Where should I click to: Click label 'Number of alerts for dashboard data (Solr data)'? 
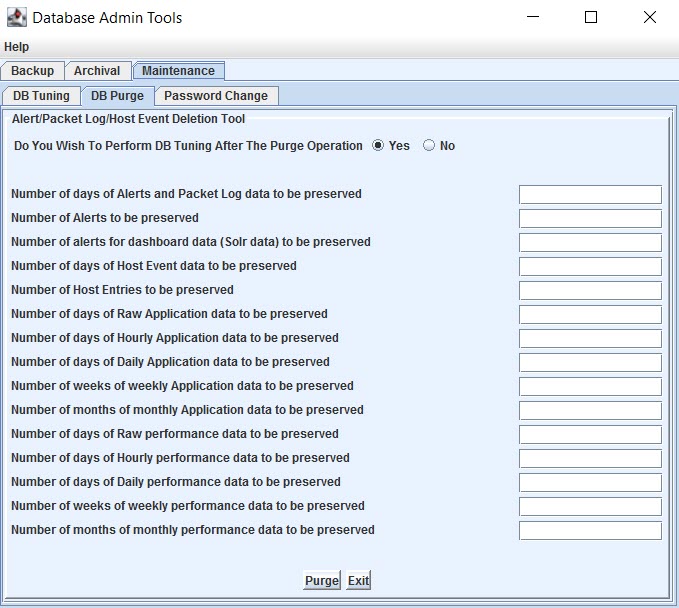[191, 242]
